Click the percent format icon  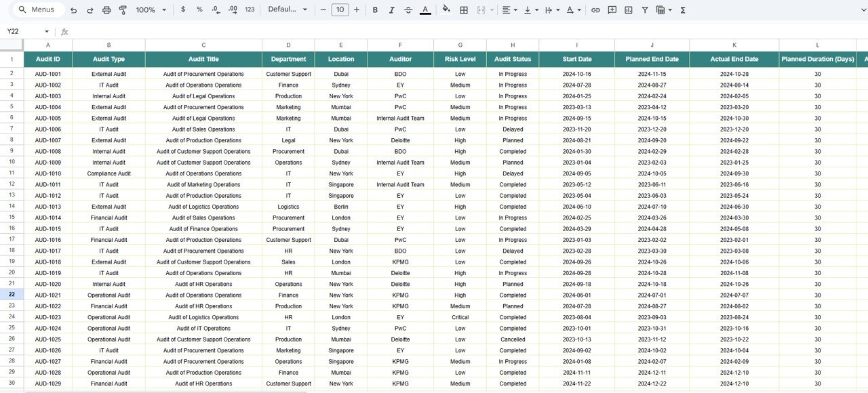(x=199, y=9)
